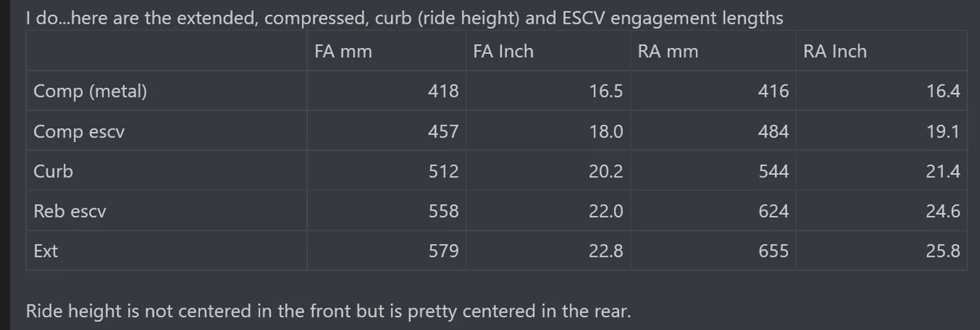Select the 418 value in Comp (metal) row

pyautogui.click(x=444, y=91)
